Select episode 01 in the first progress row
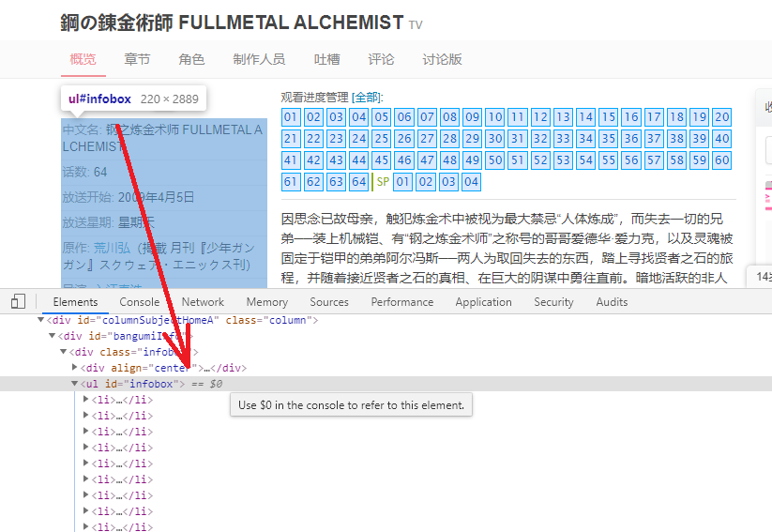Viewport: 772px width, 532px height. coord(291,117)
